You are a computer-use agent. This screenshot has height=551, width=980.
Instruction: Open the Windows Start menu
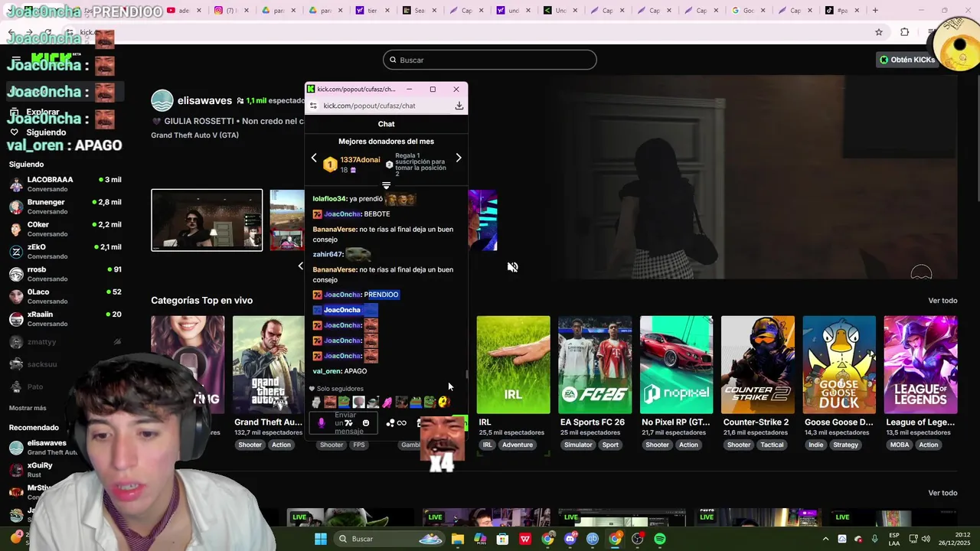pyautogui.click(x=321, y=539)
